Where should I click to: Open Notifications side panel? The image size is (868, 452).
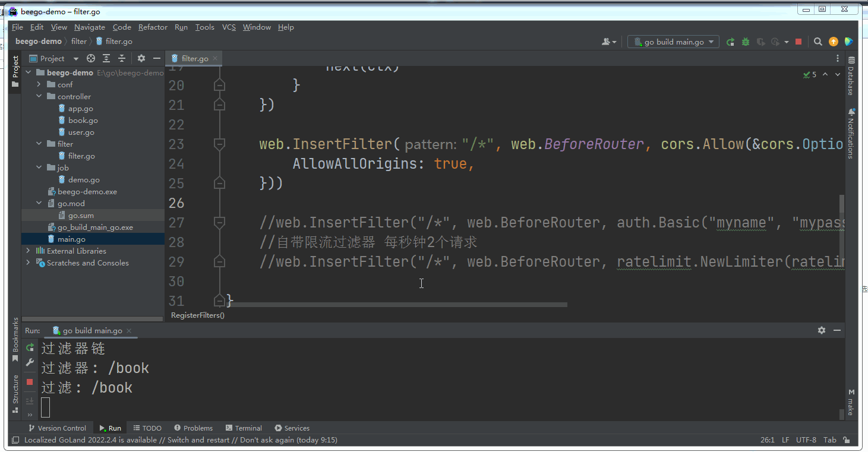851,134
